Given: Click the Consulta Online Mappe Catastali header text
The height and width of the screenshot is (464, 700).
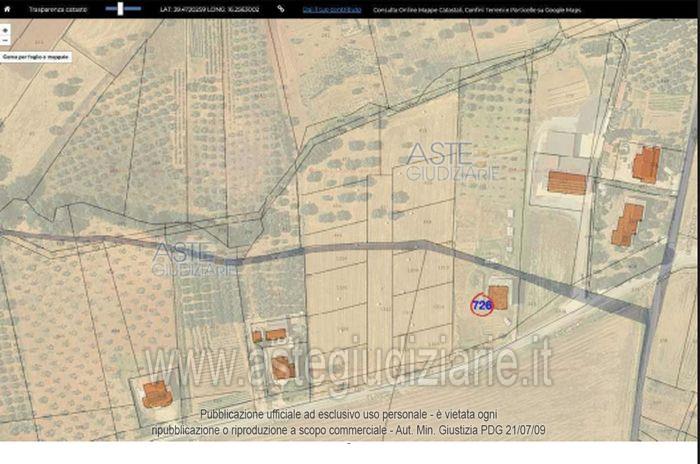Looking at the screenshot, I should (477, 9).
